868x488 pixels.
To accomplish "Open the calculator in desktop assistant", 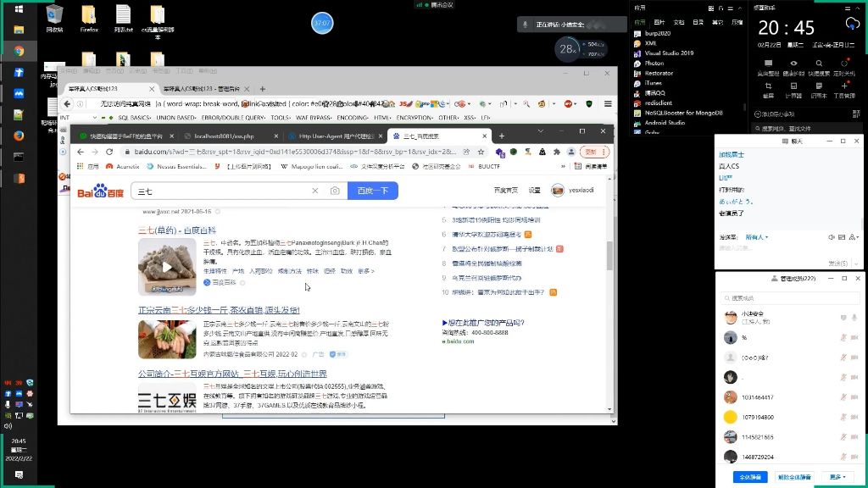I will (793, 90).
